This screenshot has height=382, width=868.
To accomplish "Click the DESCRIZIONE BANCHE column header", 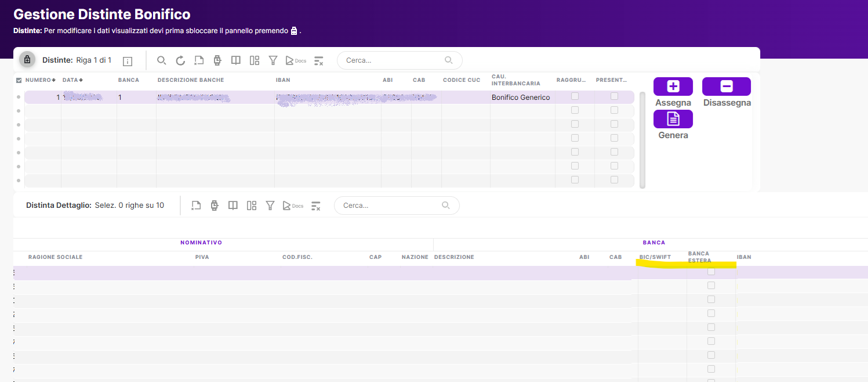I will (x=191, y=80).
